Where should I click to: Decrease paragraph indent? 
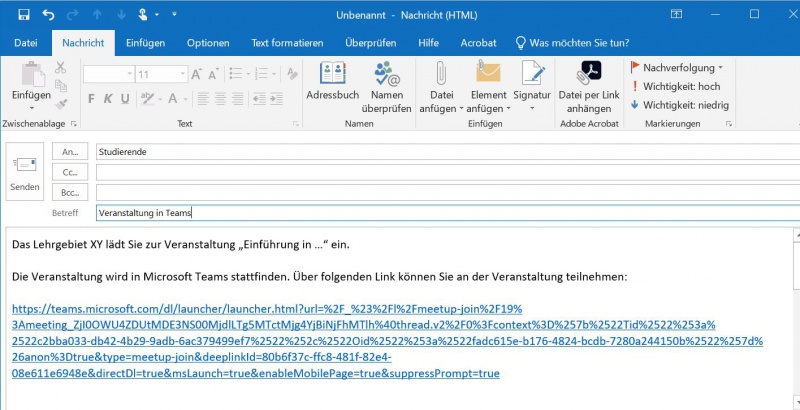[x=259, y=98]
